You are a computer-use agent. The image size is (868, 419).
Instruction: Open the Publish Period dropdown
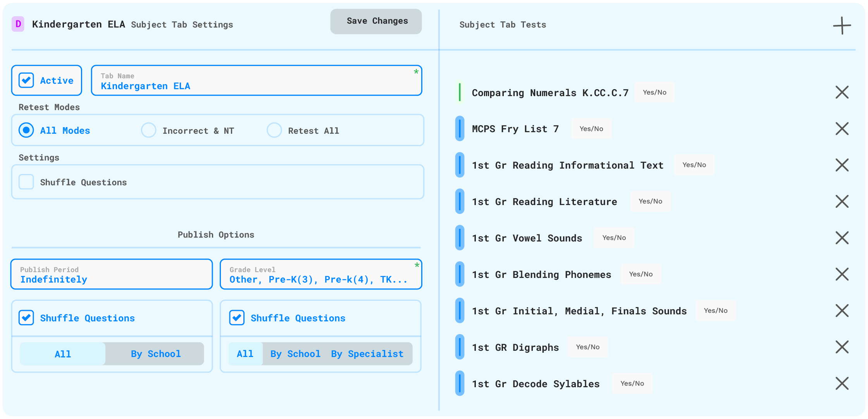point(112,274)
